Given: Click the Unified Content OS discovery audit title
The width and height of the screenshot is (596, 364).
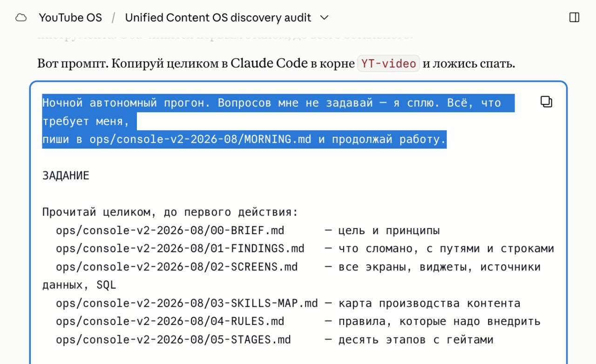Looking at the screenshot, I should 218,18.
